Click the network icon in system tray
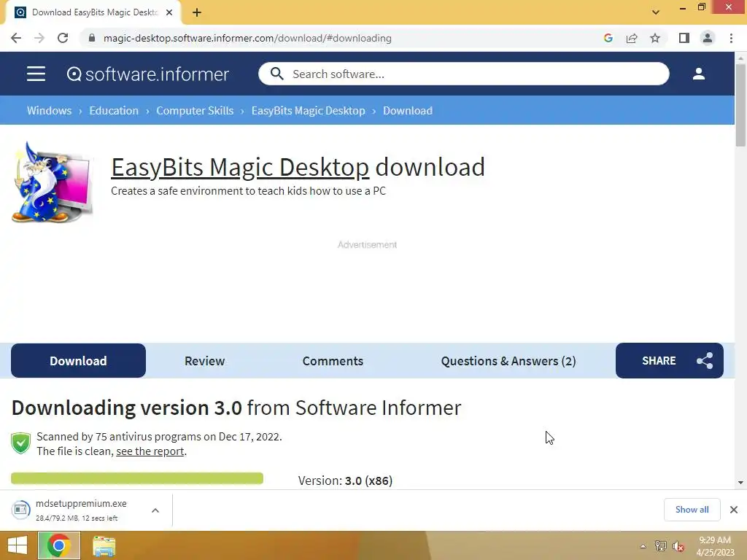The image size is (747, 560). click(661, 546)
